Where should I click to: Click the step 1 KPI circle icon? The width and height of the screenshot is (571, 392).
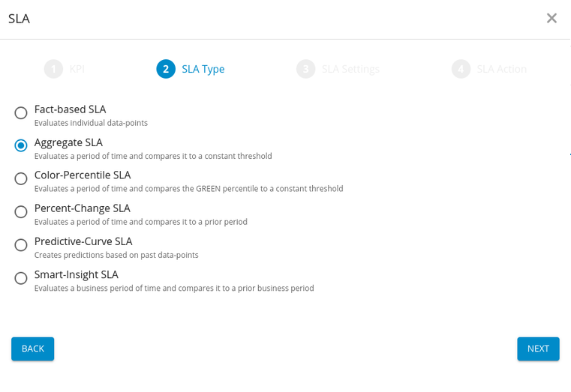tap(53, 69)
